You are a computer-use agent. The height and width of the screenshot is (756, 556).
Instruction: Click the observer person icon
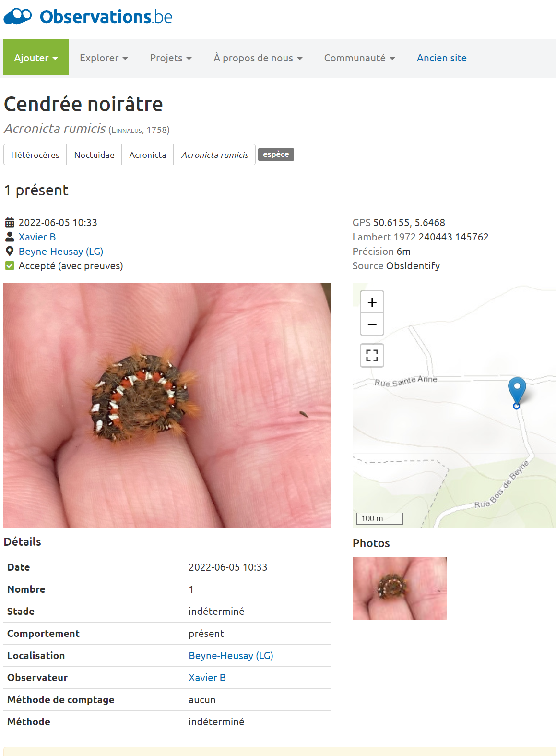click(10, 237)
